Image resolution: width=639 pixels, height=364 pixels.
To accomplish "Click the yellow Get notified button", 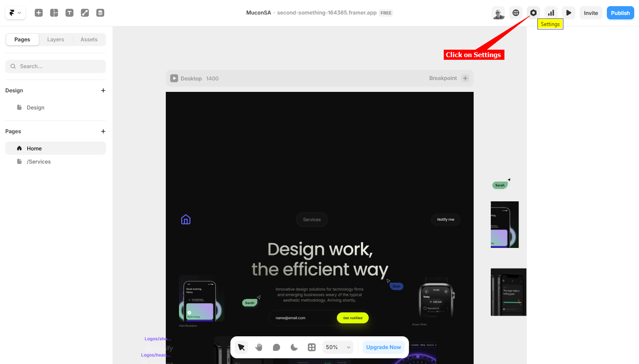I will click(353, 318).
